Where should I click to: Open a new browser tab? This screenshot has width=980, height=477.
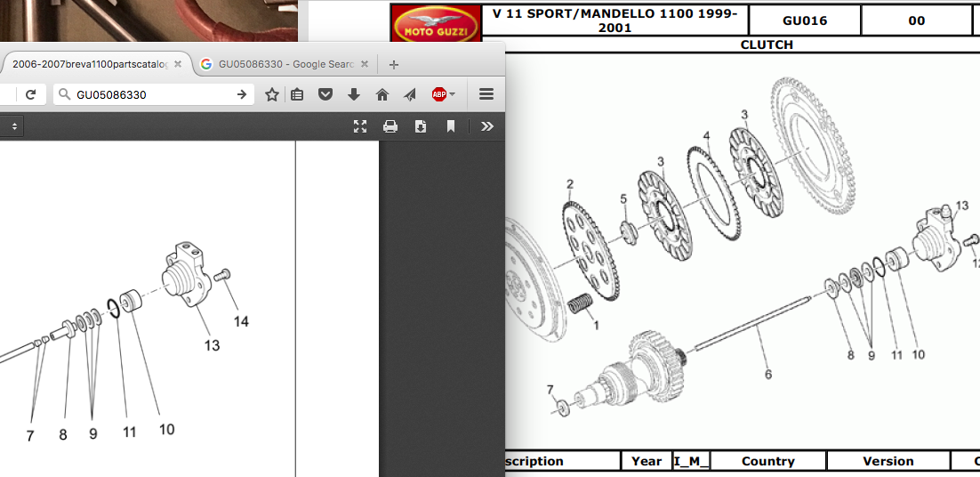(x=393, y=64)
